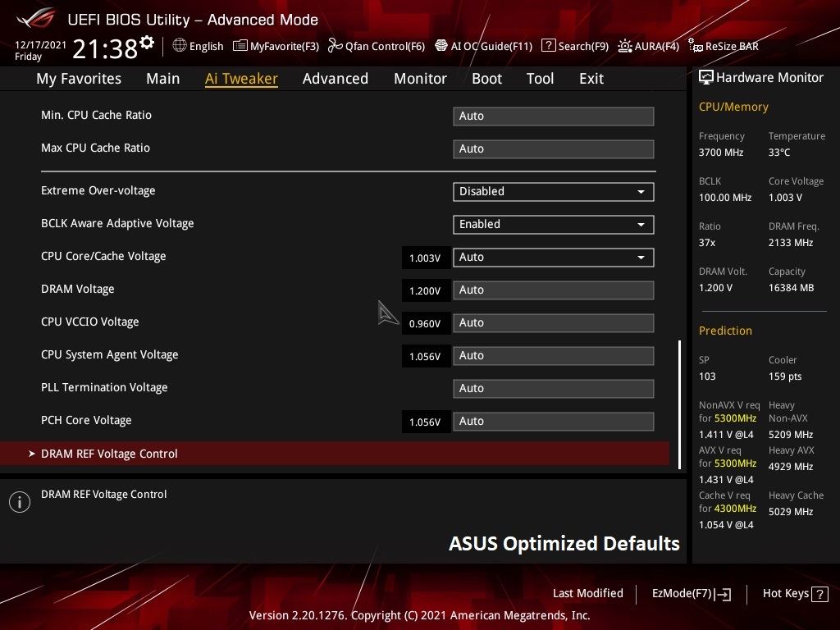Open the Monitor tab
The height and width of the screenshot is (630, 840).
421,79
